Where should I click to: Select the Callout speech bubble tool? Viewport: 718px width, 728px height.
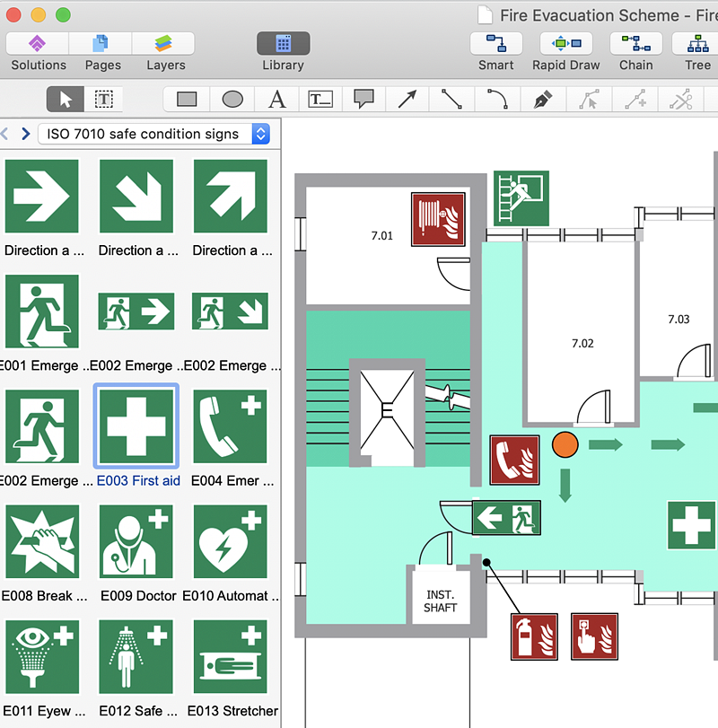tap(363, 100)
